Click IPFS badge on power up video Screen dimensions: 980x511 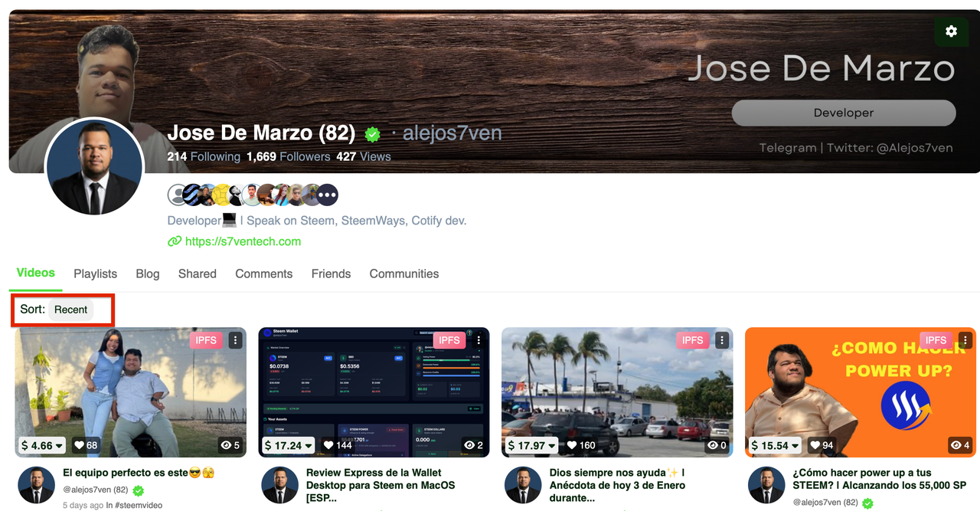click(936, 340)
